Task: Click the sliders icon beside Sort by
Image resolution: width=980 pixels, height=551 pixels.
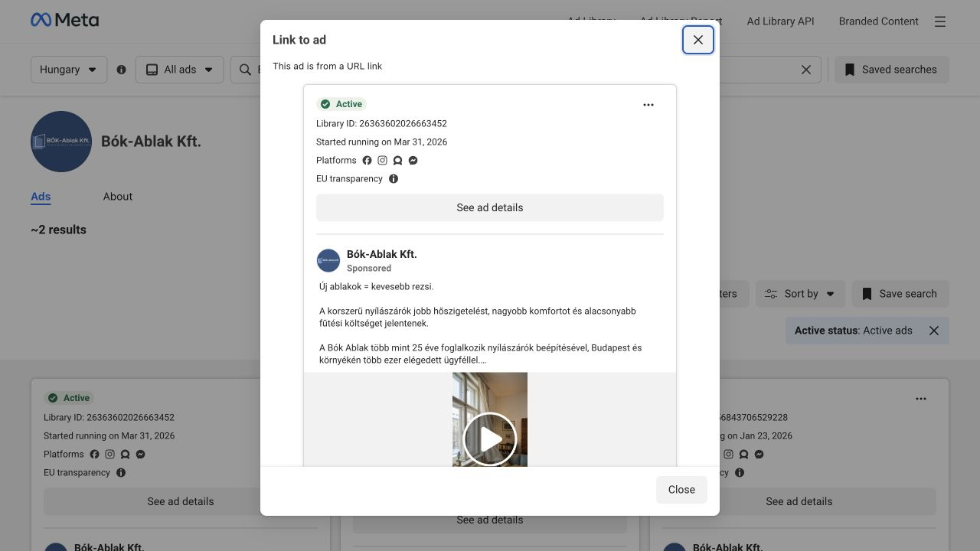Action: click(x=771, y=294)
